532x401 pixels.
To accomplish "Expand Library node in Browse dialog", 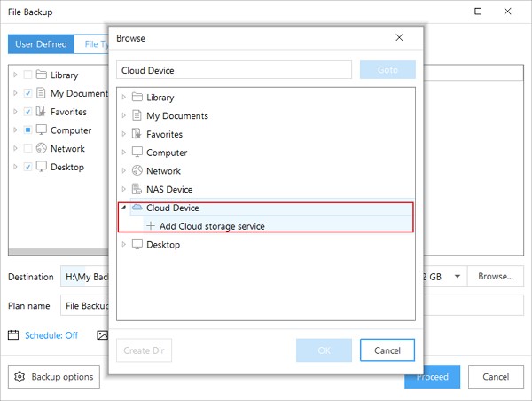I will [124, 97].
